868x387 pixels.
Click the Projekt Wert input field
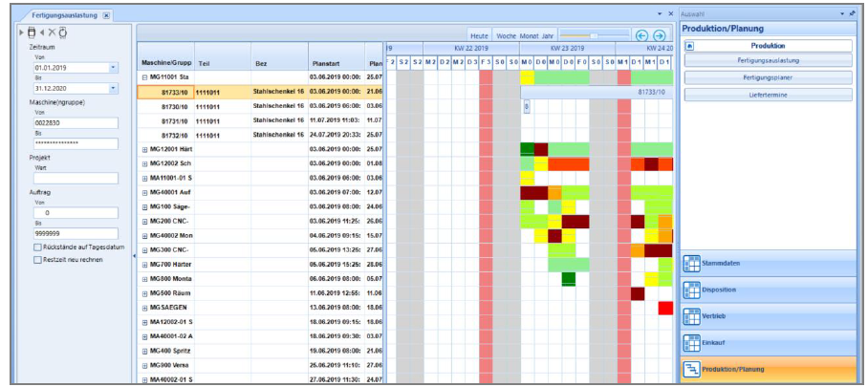click(x=75, y=178)
